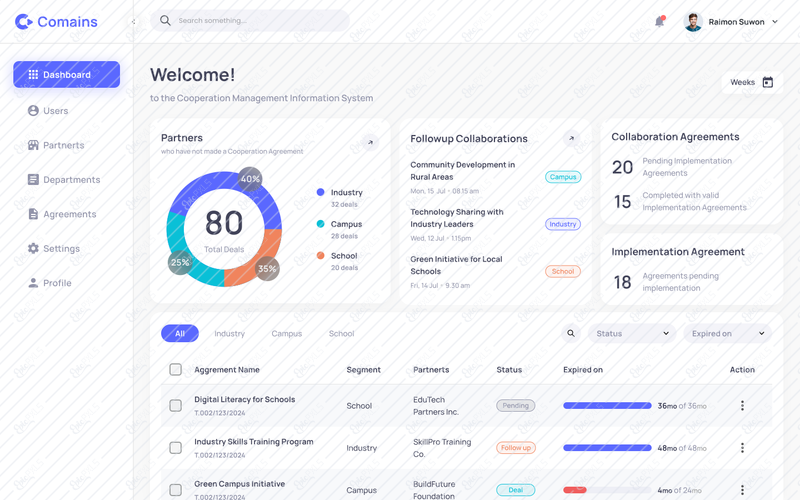Check the Digital Literacy for Schools row
This screenshot has width=800, height=500.
click(176, 406)
